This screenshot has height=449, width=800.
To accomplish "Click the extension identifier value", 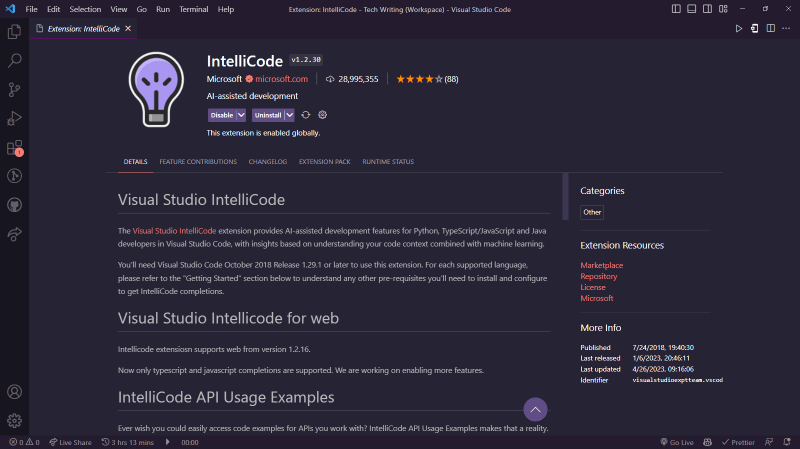I will tap(678, 380).
